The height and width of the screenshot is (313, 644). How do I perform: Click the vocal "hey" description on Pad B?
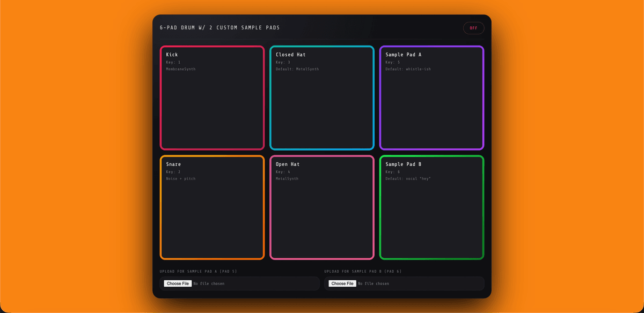coord(408,178)
